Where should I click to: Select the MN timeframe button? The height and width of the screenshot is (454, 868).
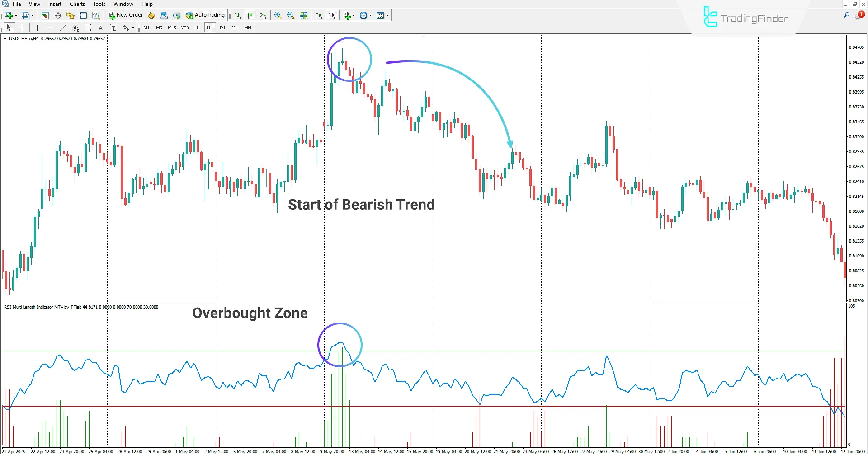248,28
